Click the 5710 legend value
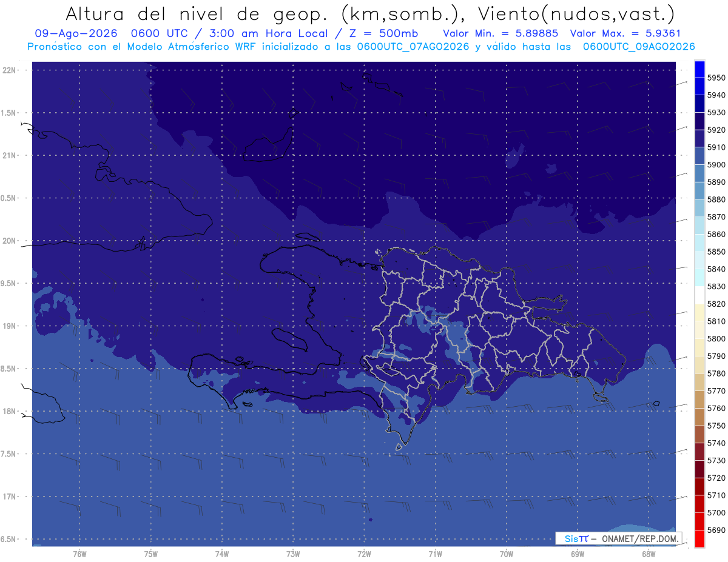Image resolution: width=728 pixels, height=562 pixels. point(716,495)
